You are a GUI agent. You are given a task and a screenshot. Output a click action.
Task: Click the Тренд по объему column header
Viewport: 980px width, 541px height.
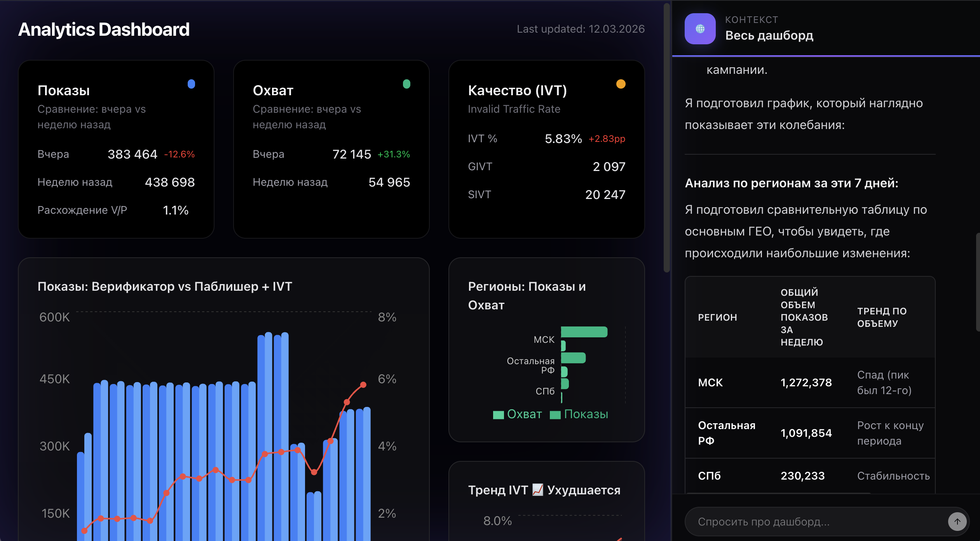click(882, 317)
